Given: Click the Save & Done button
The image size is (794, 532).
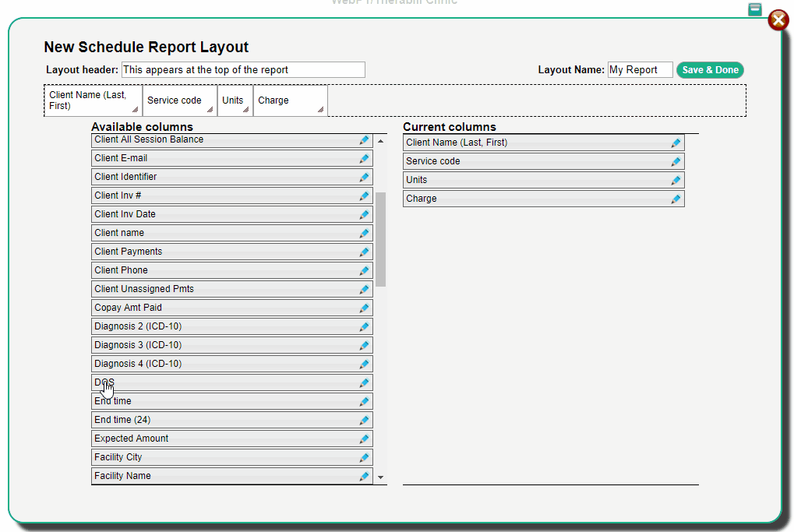Looking at the screenshot, I should pos(710,70).
